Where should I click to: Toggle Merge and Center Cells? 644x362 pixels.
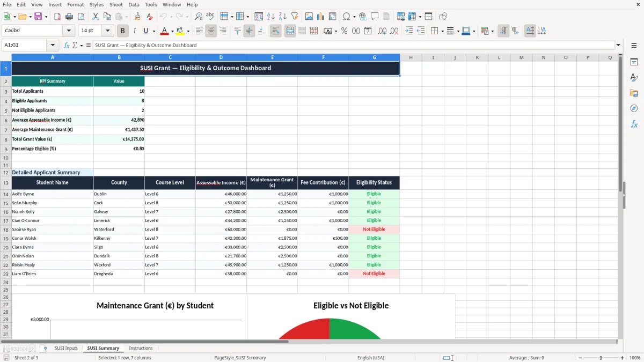290,31
